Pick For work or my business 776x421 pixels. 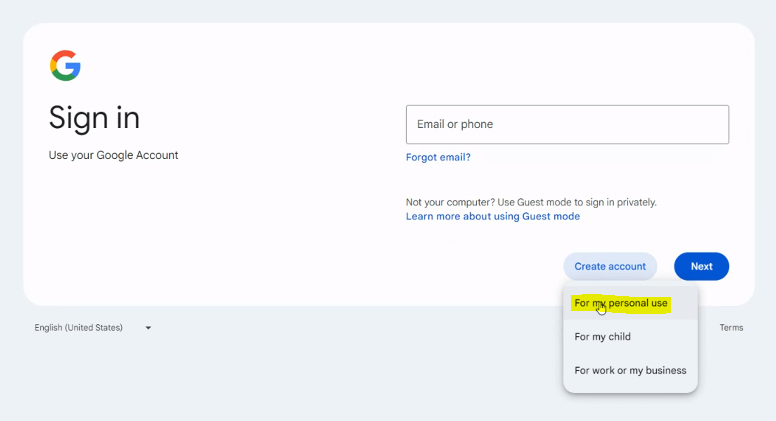[x=630, y=371]
